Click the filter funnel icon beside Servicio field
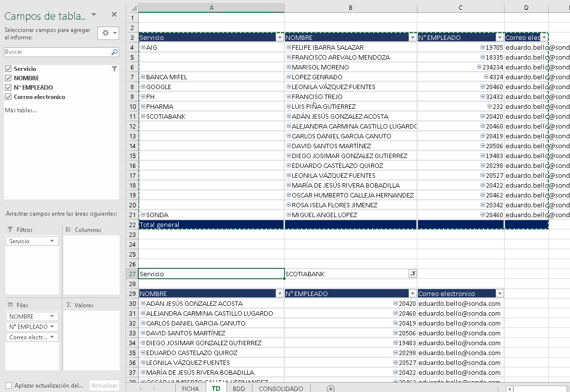The image size is (570, 392). 114,69
